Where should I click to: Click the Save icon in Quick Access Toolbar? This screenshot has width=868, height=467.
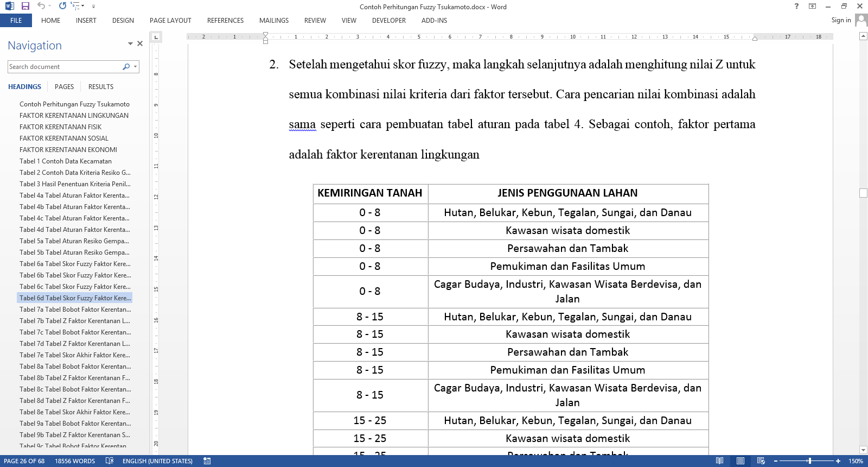[x=25, y=6]
